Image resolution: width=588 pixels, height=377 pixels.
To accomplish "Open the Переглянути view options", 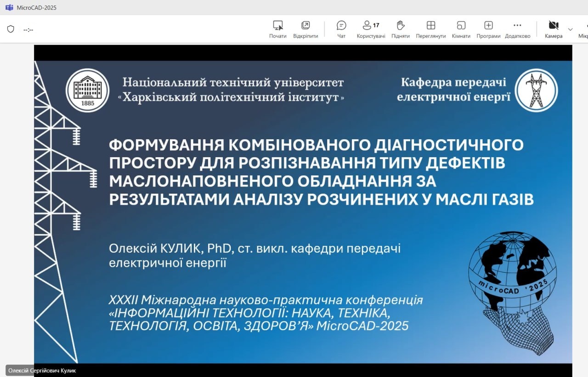I will coord(431,29).
